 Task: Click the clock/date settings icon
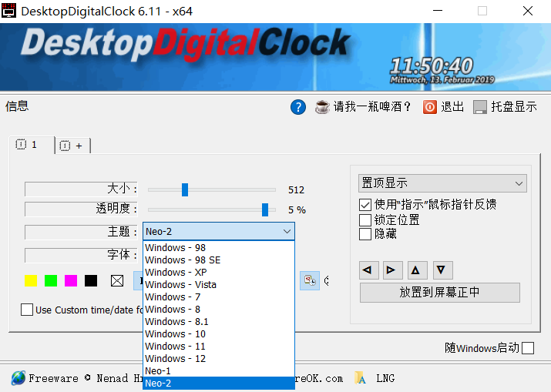(x=310, y=280)
